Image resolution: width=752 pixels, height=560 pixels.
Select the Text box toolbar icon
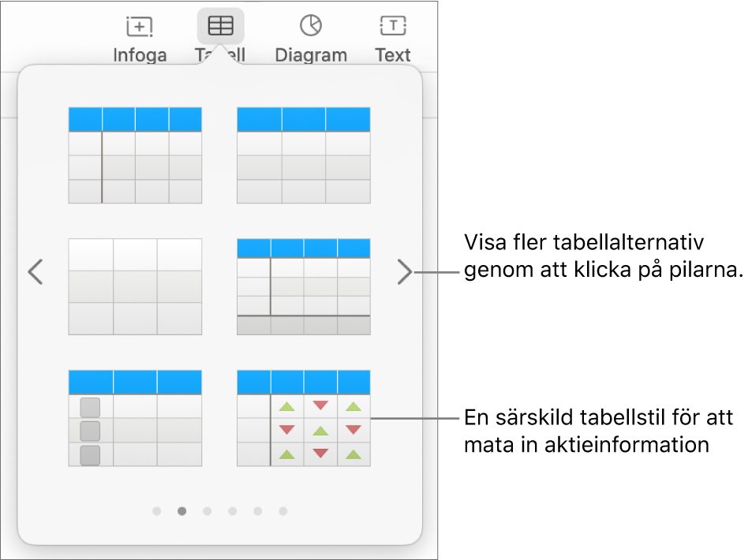pos(393,25)
